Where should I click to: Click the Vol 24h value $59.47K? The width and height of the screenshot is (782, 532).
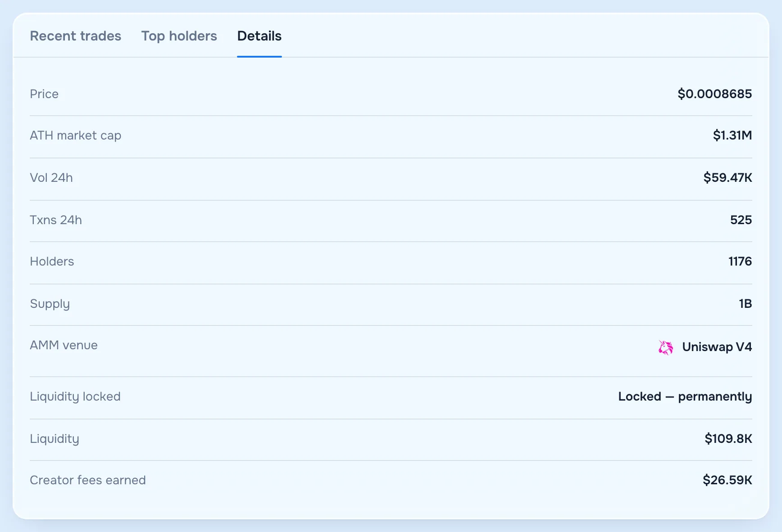(x=727, y=178)
